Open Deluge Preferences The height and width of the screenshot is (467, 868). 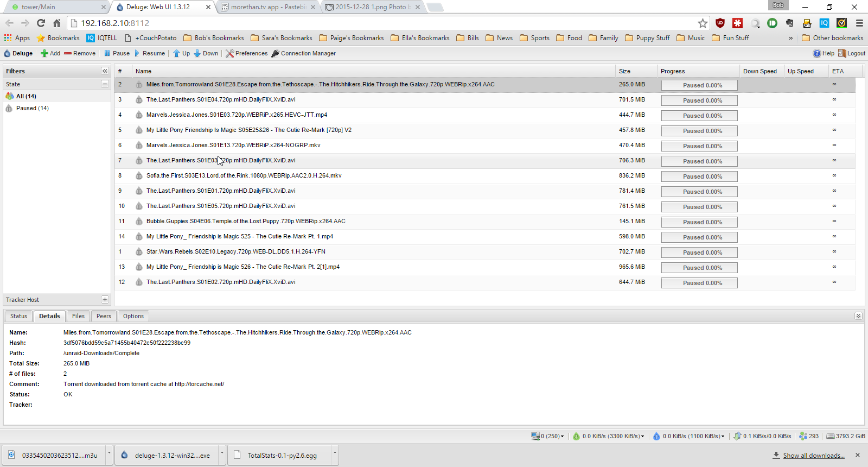(x=247, y=53)
